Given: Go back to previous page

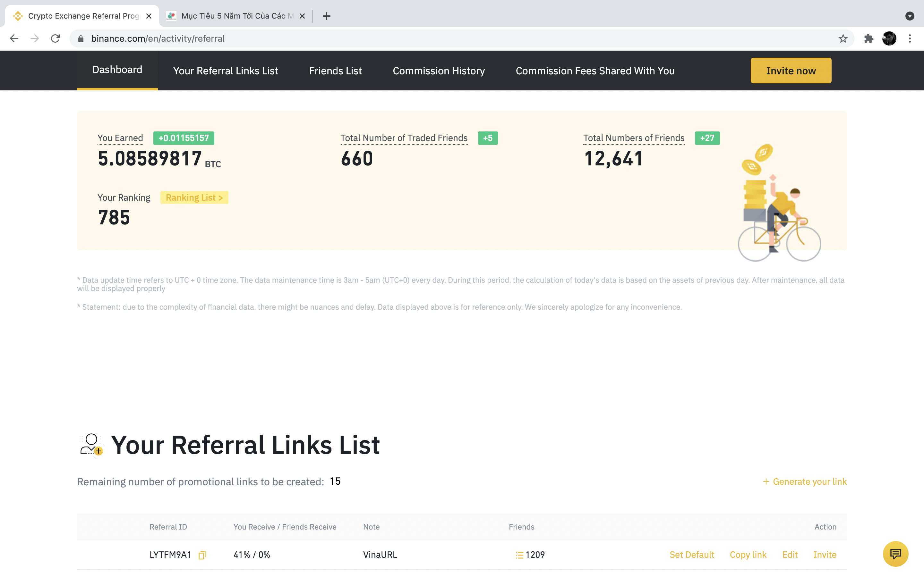Looking at the screenshot, I should (14, 38).
